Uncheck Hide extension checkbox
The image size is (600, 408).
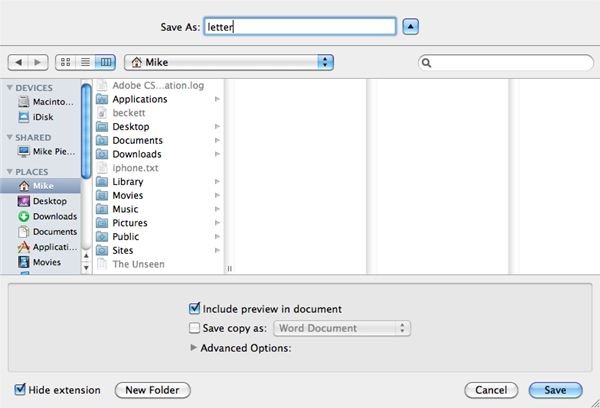pos(20,389)
